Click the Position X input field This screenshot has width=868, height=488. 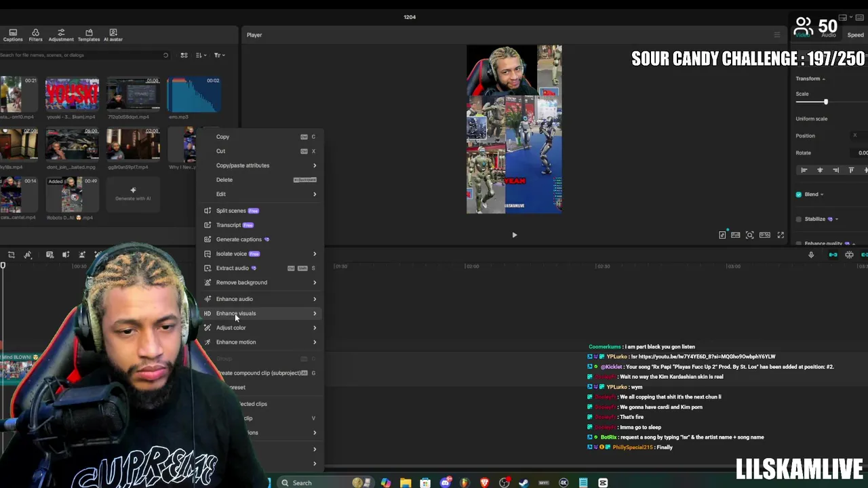[x=859, y=136]
